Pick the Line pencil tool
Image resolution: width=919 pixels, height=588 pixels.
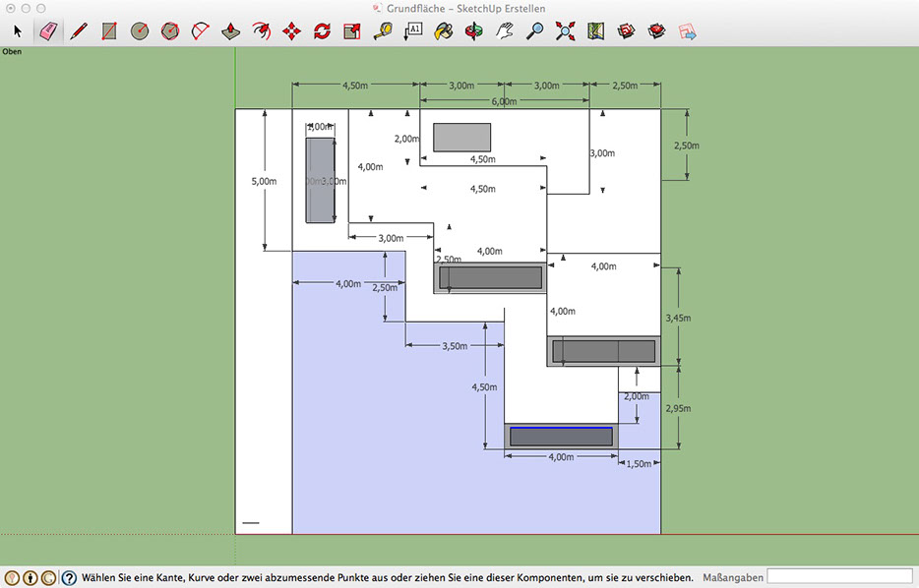pos(79,31)
